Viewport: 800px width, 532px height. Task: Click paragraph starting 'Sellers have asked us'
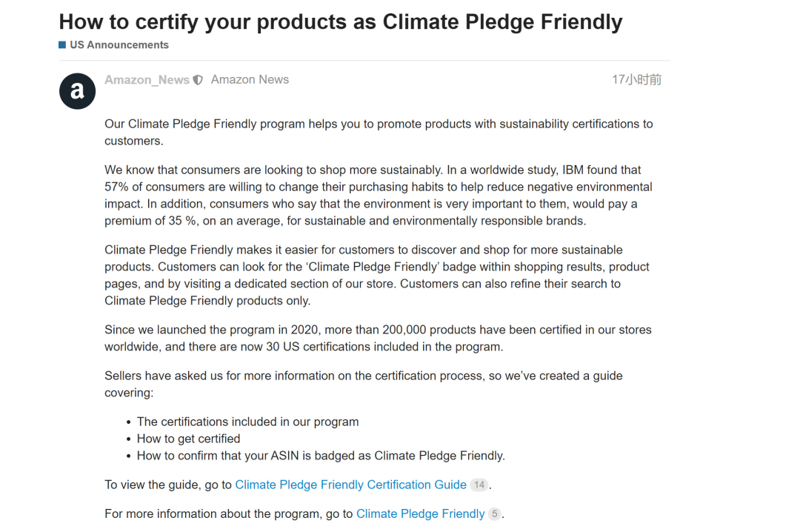pyautogui.click(x=364, y=384)
